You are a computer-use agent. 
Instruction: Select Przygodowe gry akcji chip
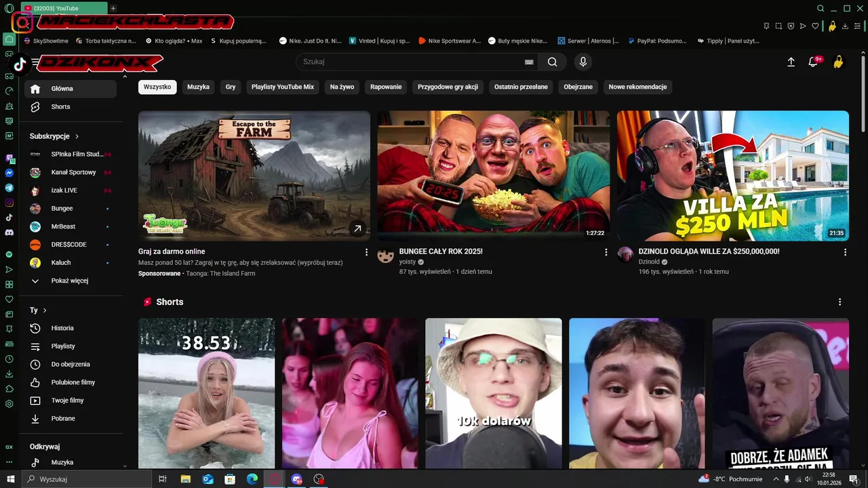(448, 87)
